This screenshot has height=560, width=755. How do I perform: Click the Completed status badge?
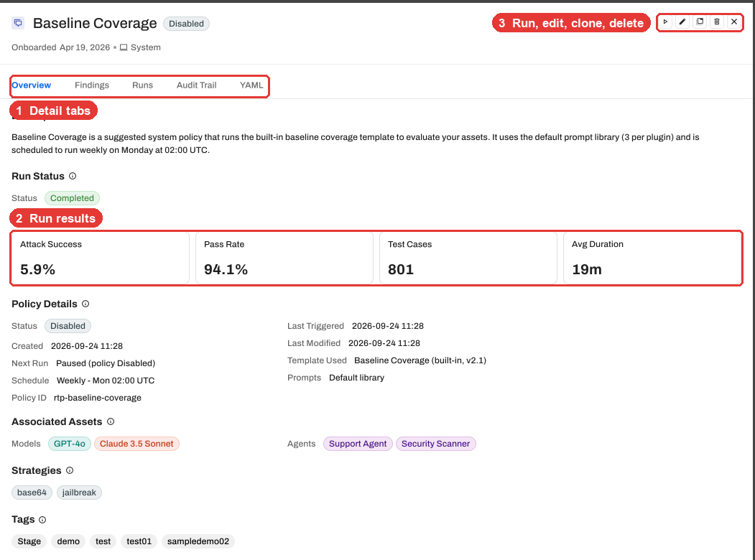coord(73,198)
